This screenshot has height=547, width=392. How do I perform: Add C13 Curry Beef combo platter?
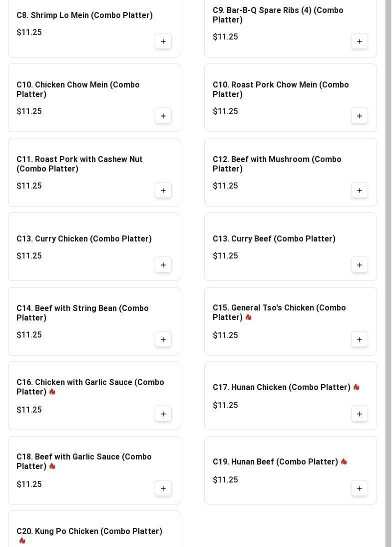pyautogui.click(x=360, y=265)
